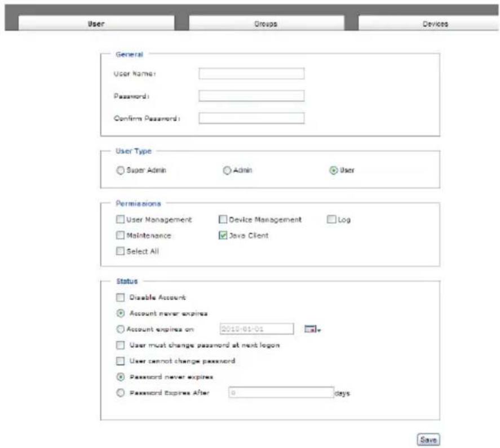
Task: Click the Confirm Password field
Action: [x=251, y=118]
